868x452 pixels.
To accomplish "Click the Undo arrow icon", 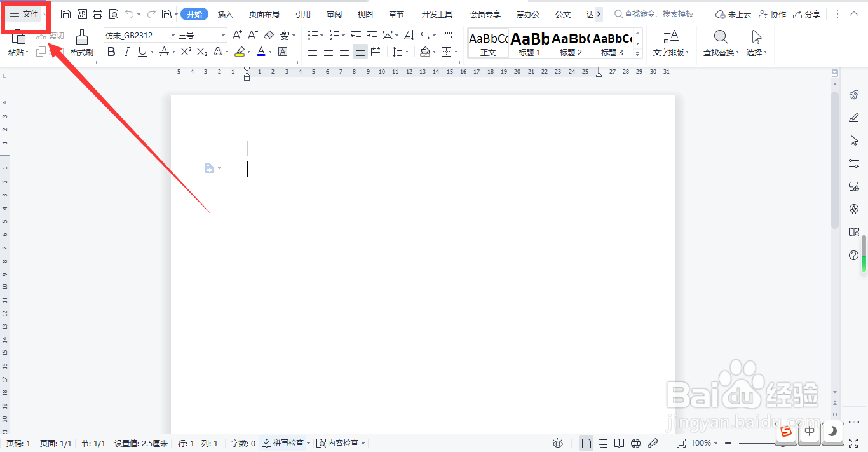I will point(130,14).
